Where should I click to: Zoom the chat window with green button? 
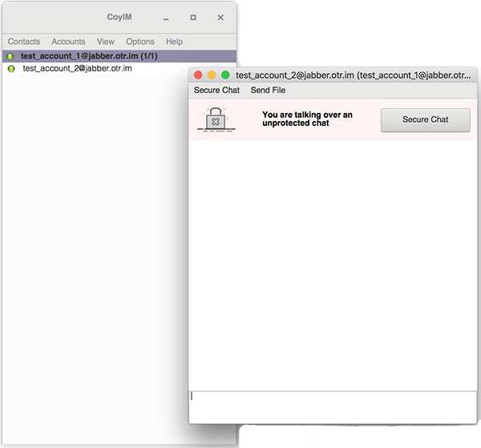click(225, 75)
